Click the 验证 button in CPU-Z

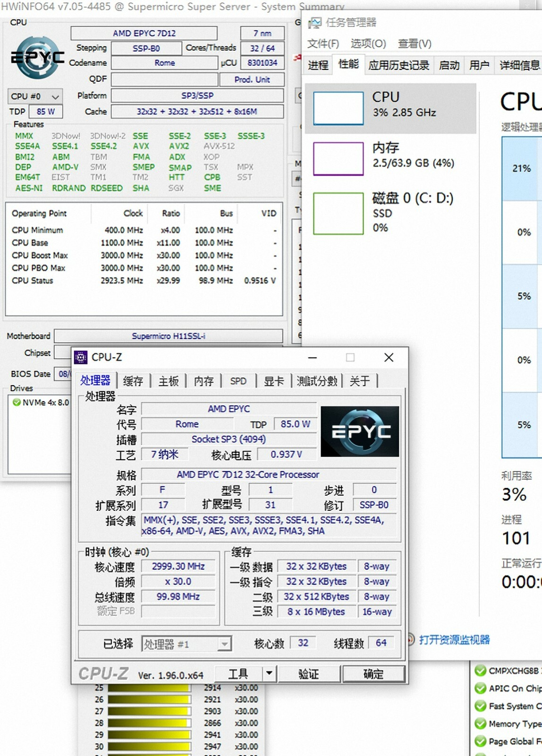point(309,673)
